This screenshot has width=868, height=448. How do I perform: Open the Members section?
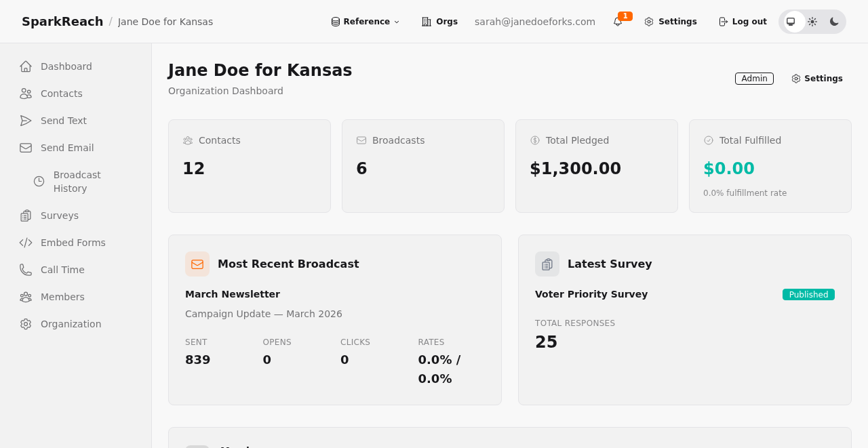tap(62, 297)
